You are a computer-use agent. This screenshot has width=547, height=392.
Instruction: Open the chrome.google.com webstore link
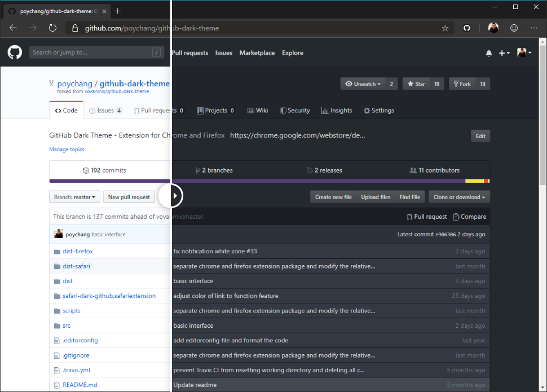(298, 135)
